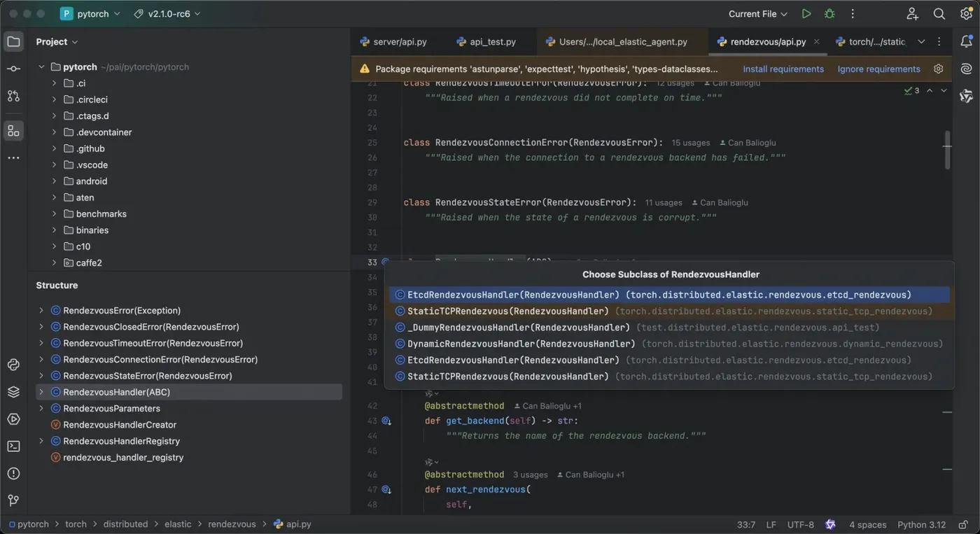The width and height of the screenshot is (980, 534).
Task: Open the Terminal tool window icon
Action: click(x=13, y=446)
